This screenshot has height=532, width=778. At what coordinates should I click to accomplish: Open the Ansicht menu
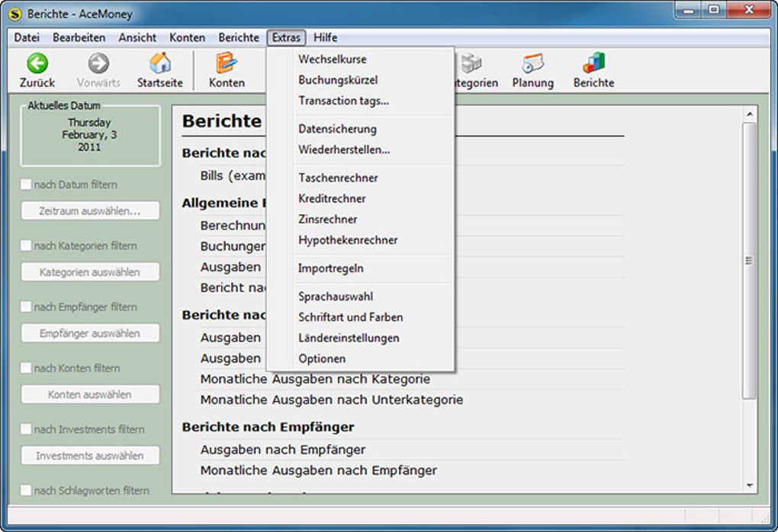point(137,37)
